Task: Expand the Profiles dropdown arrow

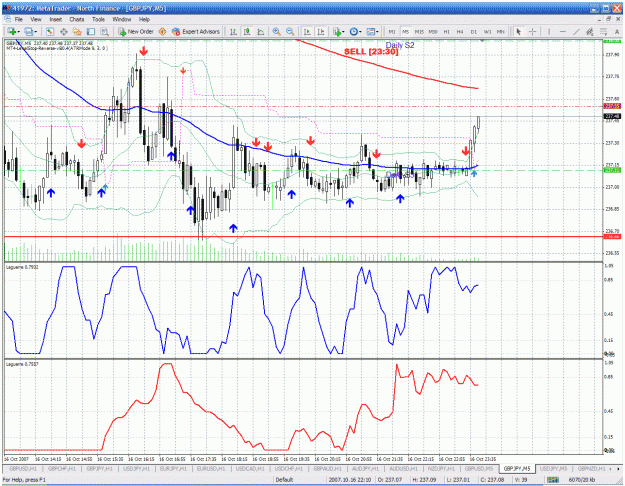Action: tap(35, 31)
